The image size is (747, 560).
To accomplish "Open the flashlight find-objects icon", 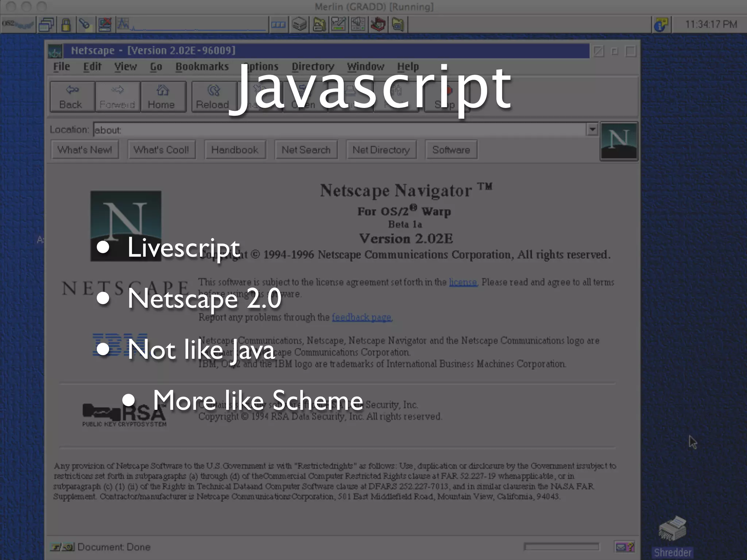I will (85, 25).
